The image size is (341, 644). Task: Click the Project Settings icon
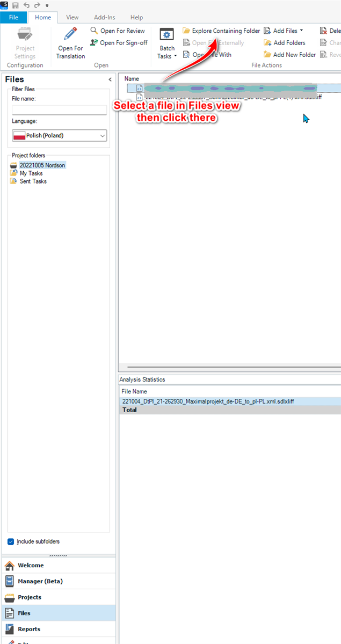point(25,35)
